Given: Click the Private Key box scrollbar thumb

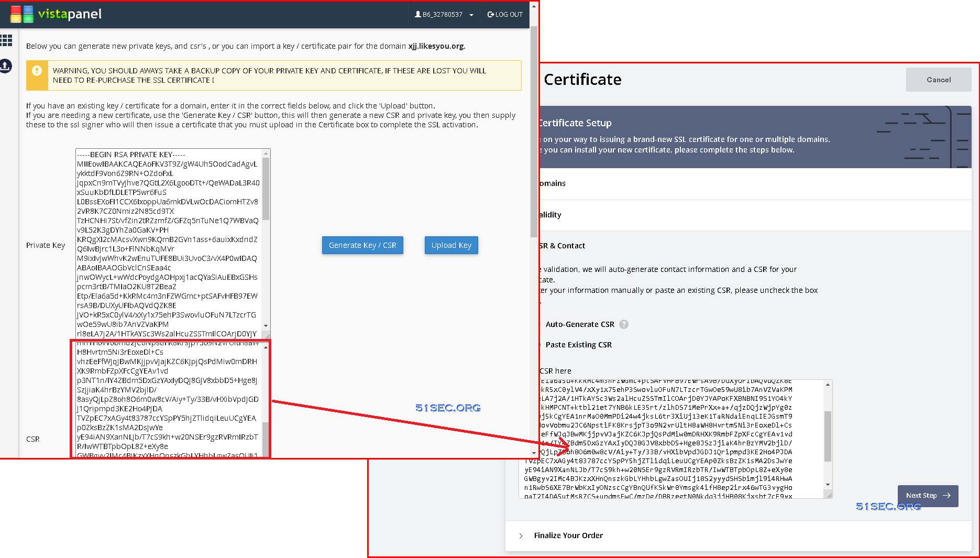Looking at the screenshot, I should [x=266, y=189].
